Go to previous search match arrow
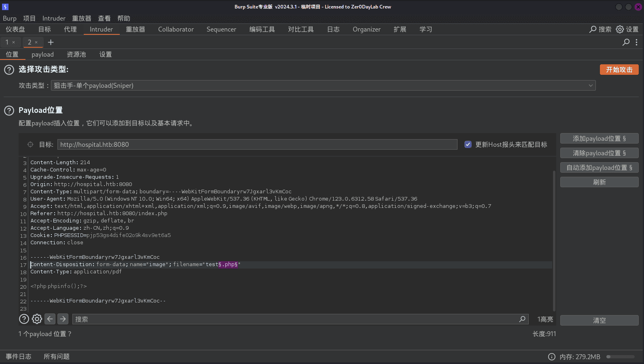This screenshot has height=364, width=644. [50, 319]
